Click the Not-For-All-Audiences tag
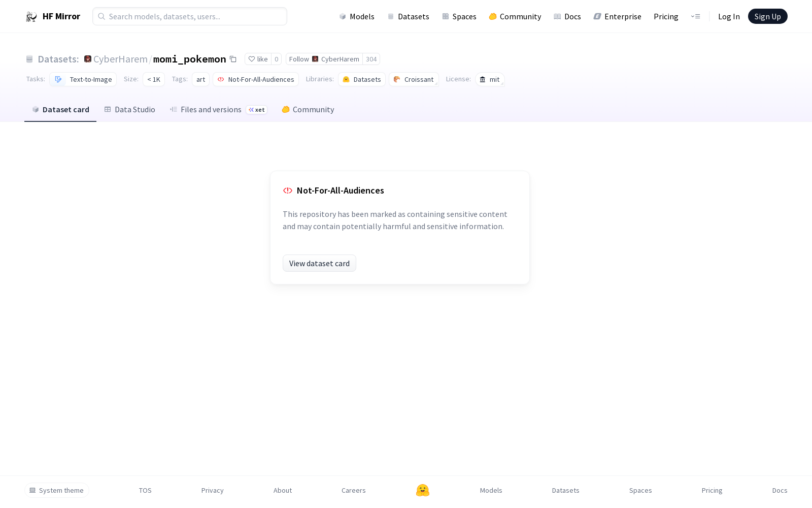 pyautogui.click(x=256, y=79)
